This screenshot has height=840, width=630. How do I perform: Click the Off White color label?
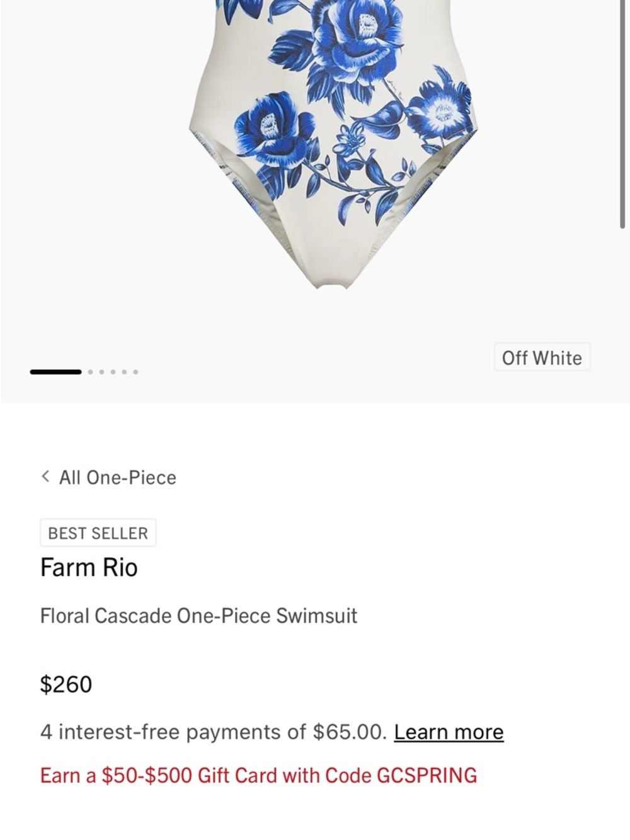[542, 357]
